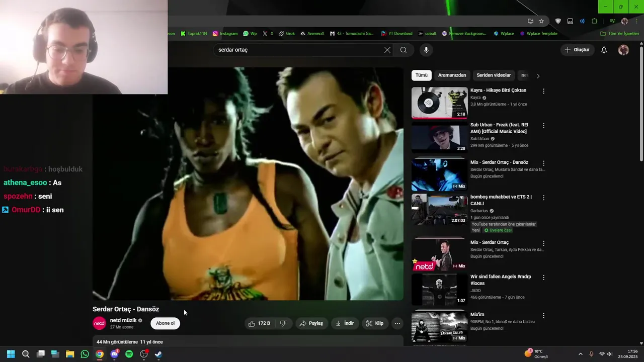The image size is (644, 362).
Task: Select the Seriden videolar filter chip
Action: click(494, 75)
